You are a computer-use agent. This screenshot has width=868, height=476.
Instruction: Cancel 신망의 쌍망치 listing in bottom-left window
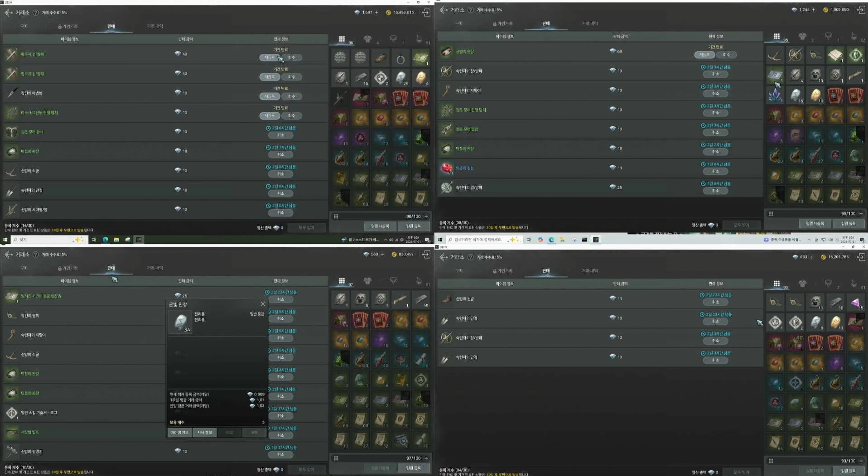click(281, 455)
